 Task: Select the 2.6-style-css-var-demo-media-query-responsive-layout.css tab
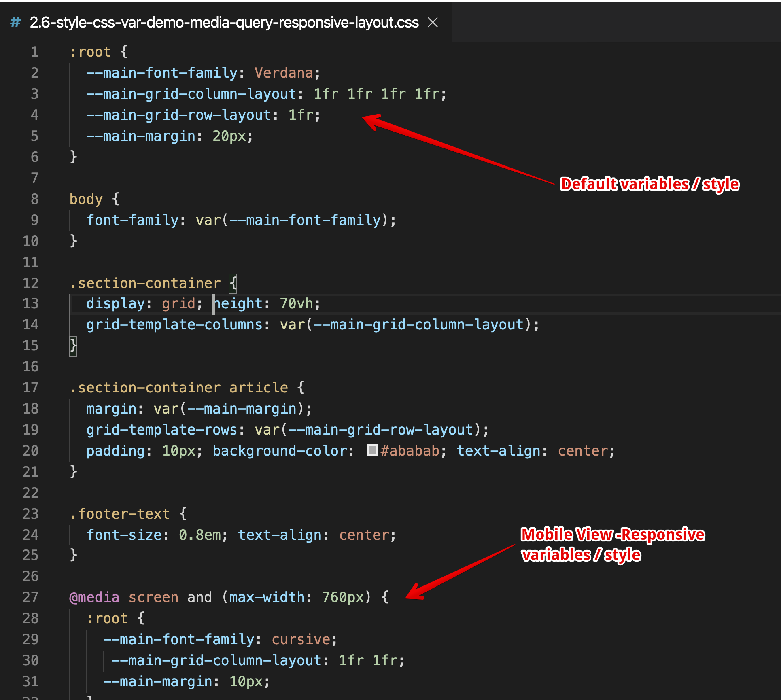click(223, 23)
